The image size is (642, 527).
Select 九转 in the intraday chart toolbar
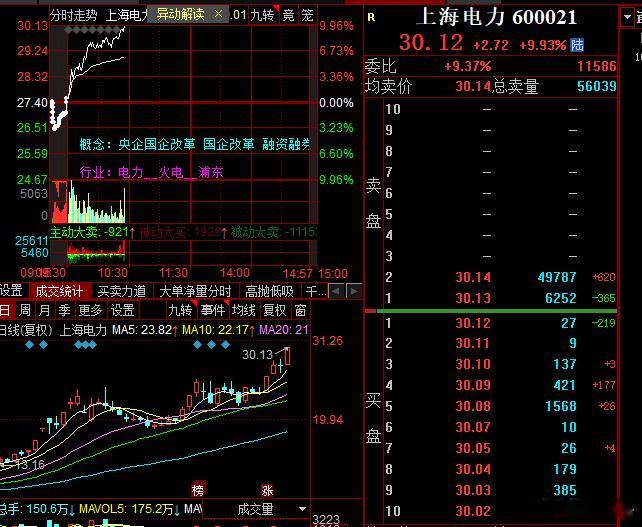click(262, 15)
